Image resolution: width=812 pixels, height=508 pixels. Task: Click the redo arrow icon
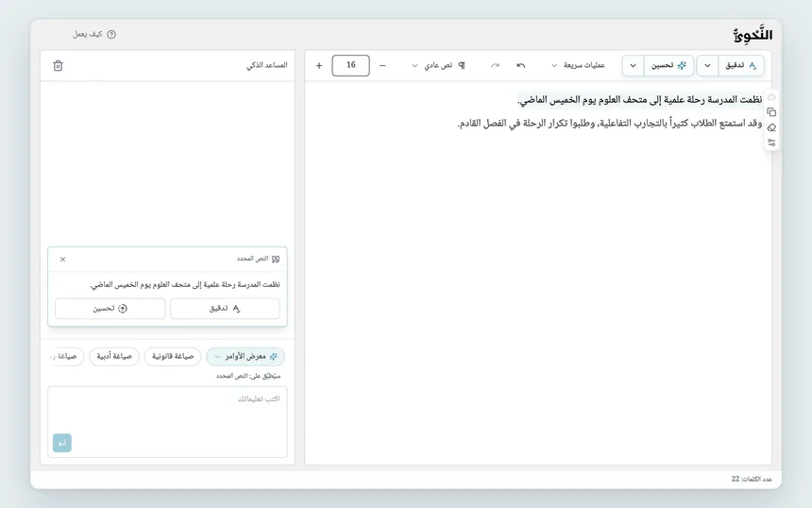tap(495, 65)
